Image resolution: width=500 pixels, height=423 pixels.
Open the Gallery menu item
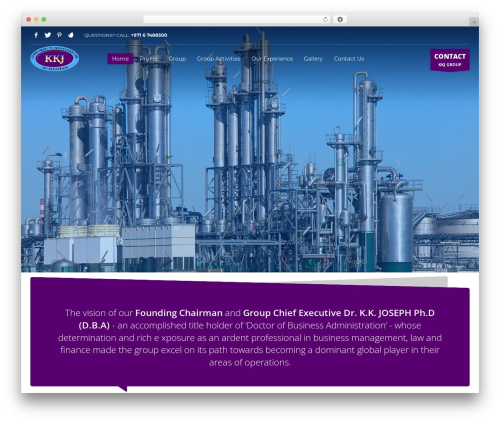click(x=313, y=59)
